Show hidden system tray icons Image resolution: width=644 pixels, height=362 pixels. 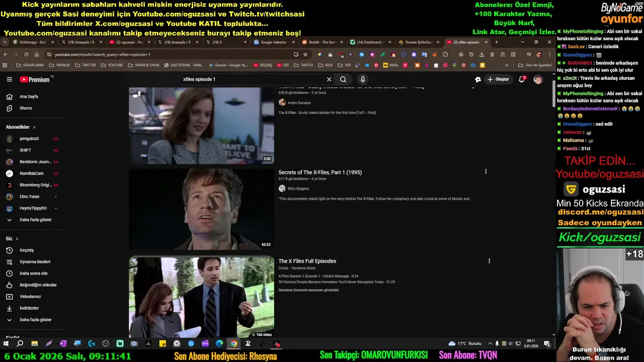point(490,343)
